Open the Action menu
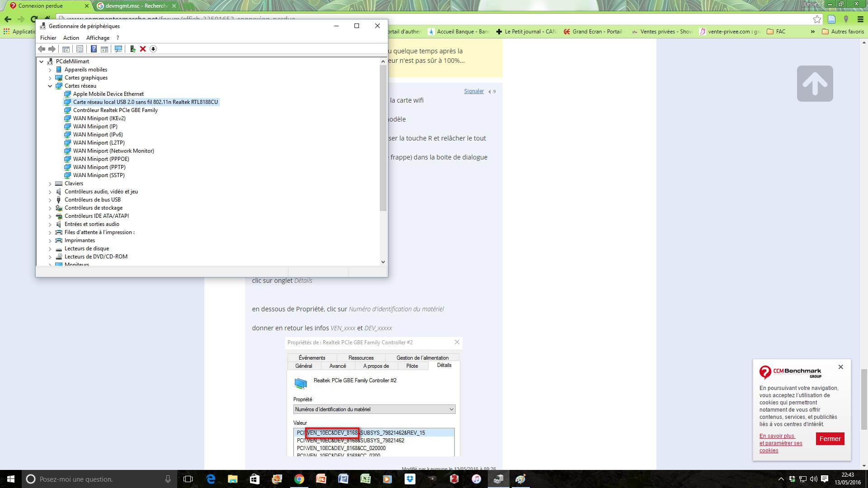The width and height of the screenshot is (868, 488). coord(71,38)
